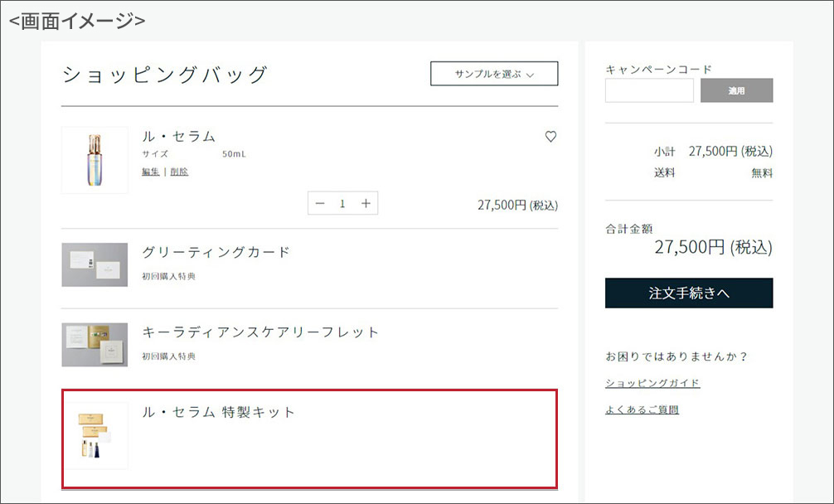Viewport: 834px width, 504px height.
Task: Open キーラディアンスケアリーフレット thumbnail image
Action: [95, 345]
